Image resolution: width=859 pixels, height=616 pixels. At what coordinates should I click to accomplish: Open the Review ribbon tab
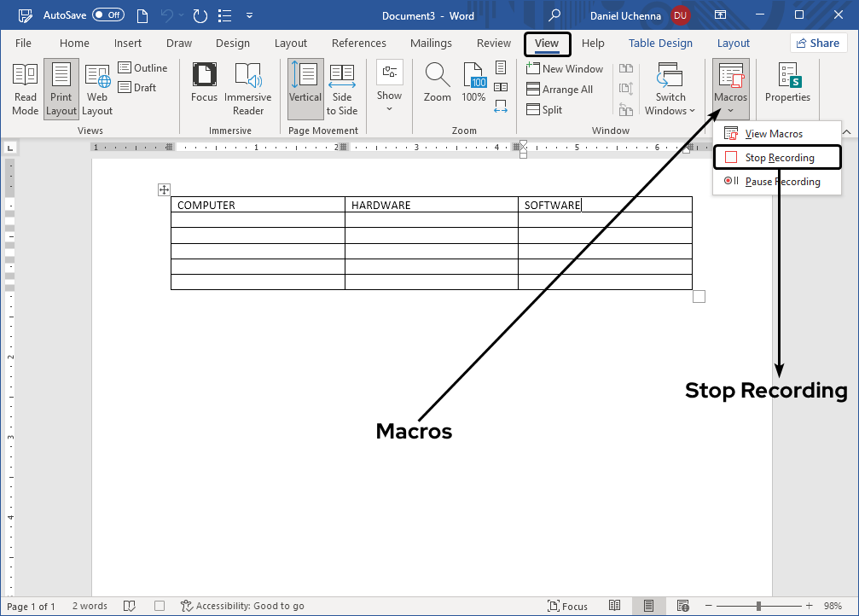tap(493, 43)
